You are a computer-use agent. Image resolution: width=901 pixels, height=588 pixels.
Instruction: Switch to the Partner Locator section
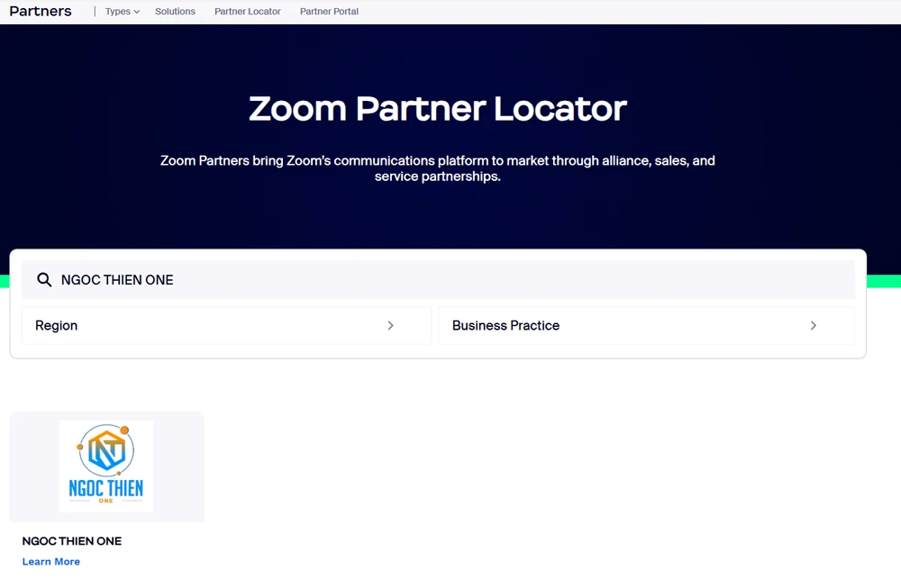pos(247,11)
